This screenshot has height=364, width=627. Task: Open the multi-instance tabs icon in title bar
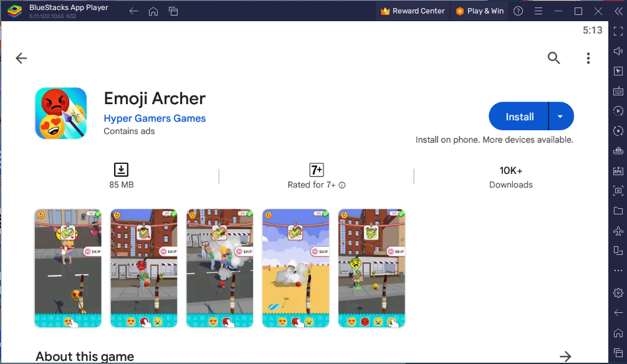[173, 11]
